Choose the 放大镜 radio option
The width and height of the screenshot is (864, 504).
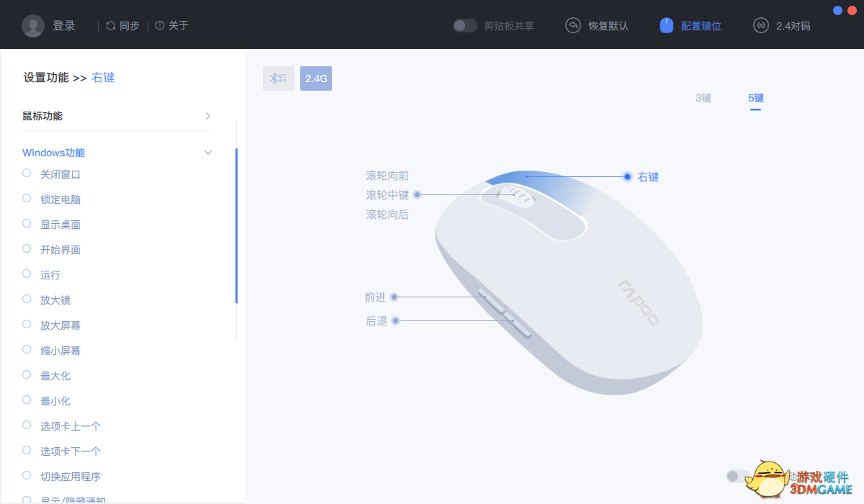coord(27,299)
